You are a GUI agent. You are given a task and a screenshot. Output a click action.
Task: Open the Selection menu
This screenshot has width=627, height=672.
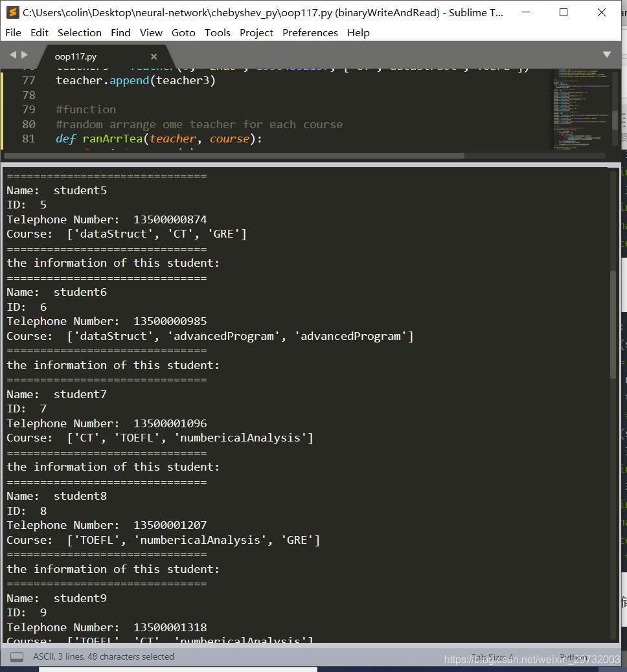point(80,32)
